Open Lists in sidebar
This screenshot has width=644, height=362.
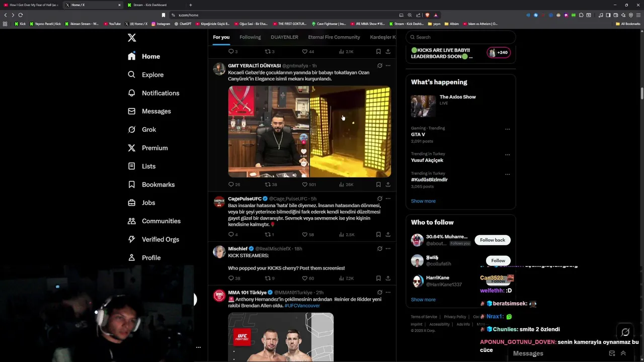tap(142, 166)
